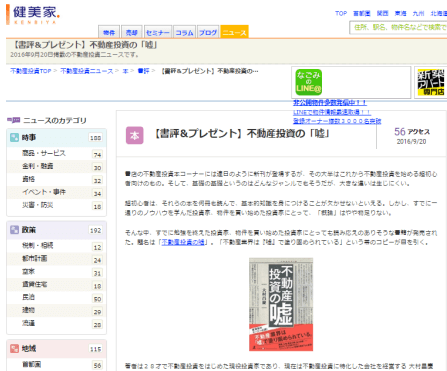Switch to the コラム tab
This screenshot has height=371, width=447.
184,32
